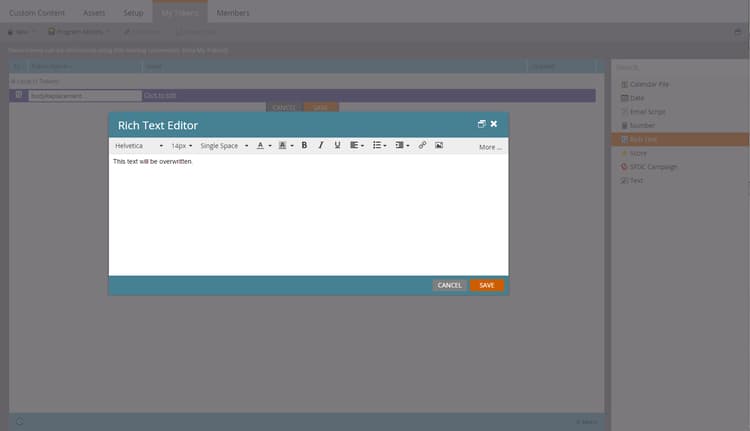This screenshot has height=431, width=750.
Task: Select the Text token type
Action: [x=636, y=181]
